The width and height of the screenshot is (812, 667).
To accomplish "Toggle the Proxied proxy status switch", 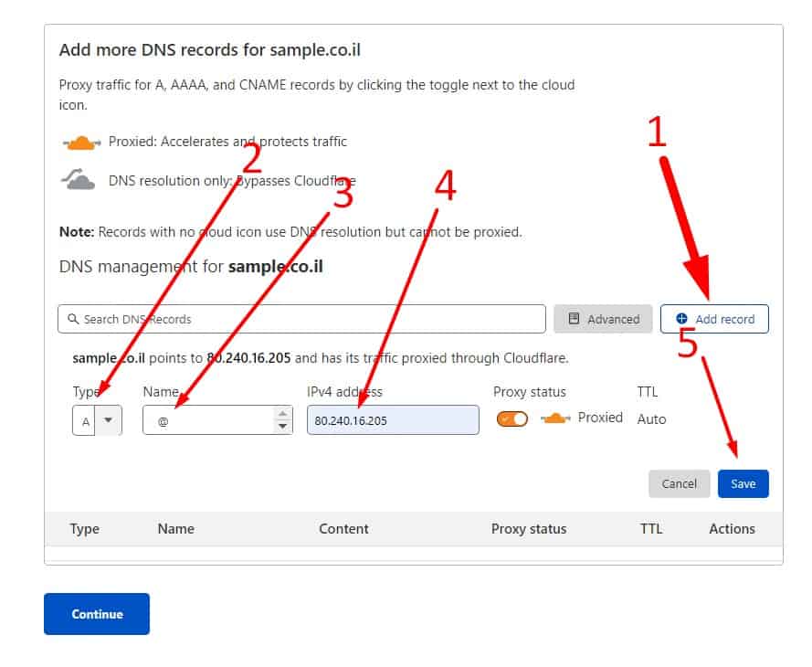I will click(511, 418).
